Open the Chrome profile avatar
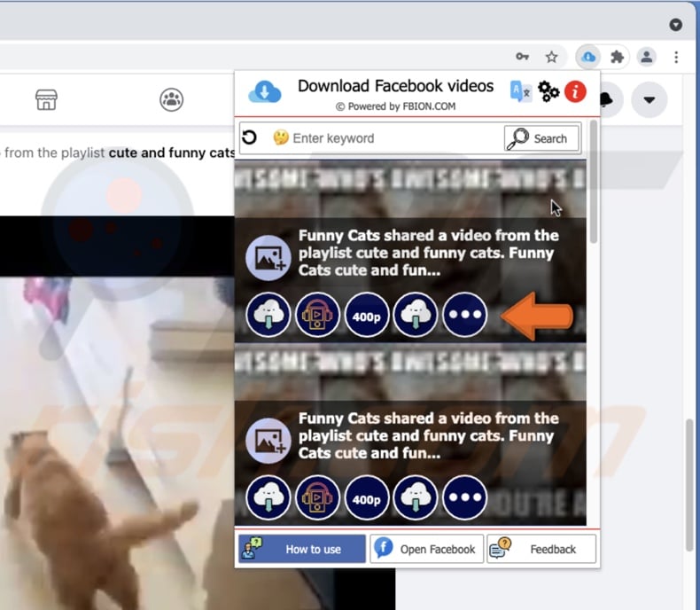 tap(647, 57)
